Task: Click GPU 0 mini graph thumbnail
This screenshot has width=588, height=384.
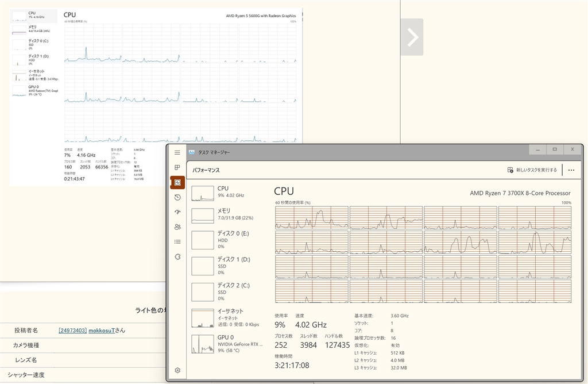Action: tap(203, 344)
